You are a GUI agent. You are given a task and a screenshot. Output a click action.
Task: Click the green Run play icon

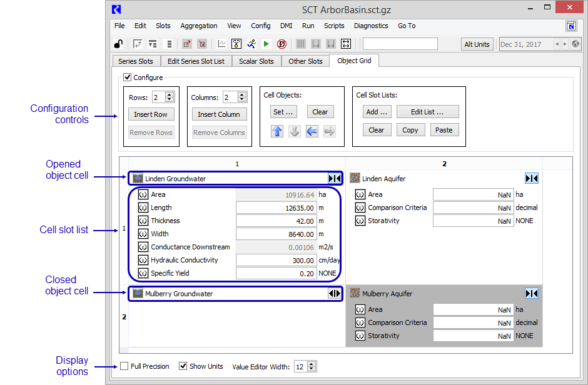pyautogui.click(x=266, y=44)
